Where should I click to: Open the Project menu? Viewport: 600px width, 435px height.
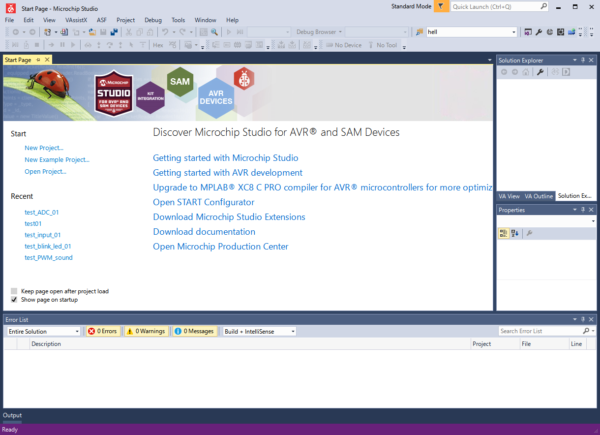pos(125,19)
